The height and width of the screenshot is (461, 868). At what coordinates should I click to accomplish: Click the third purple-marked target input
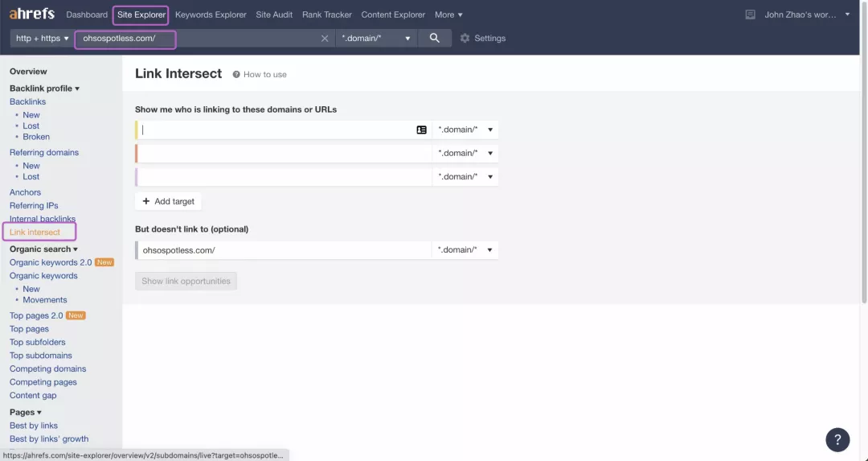click(284, 176)
